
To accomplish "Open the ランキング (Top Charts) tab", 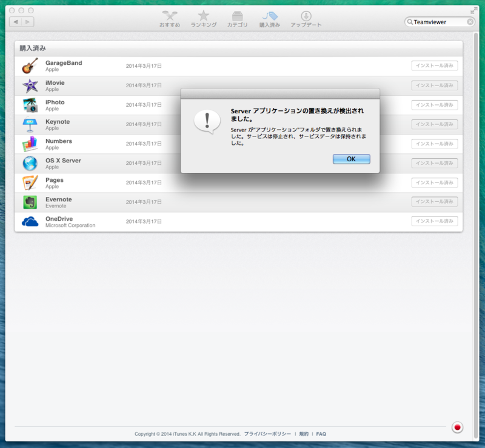I will (x=203, y=19).
